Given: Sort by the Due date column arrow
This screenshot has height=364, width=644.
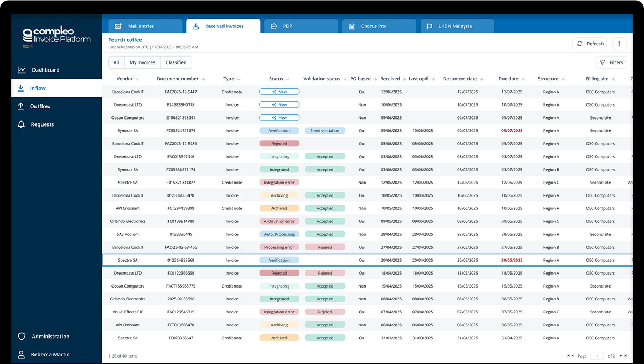Looking at the screenshot, I should (523, 79).
